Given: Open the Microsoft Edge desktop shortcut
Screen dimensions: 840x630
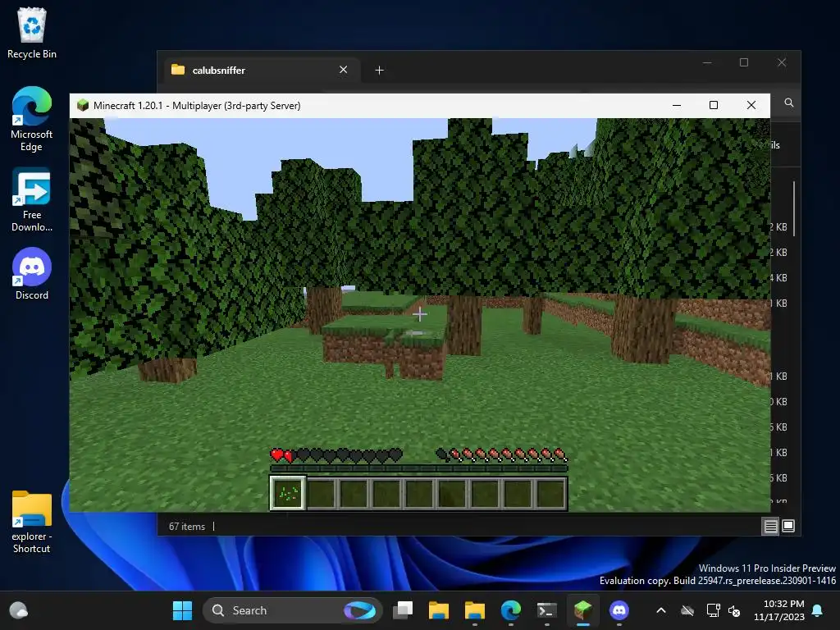Looking at the screenshot, I should click(32, 119).
